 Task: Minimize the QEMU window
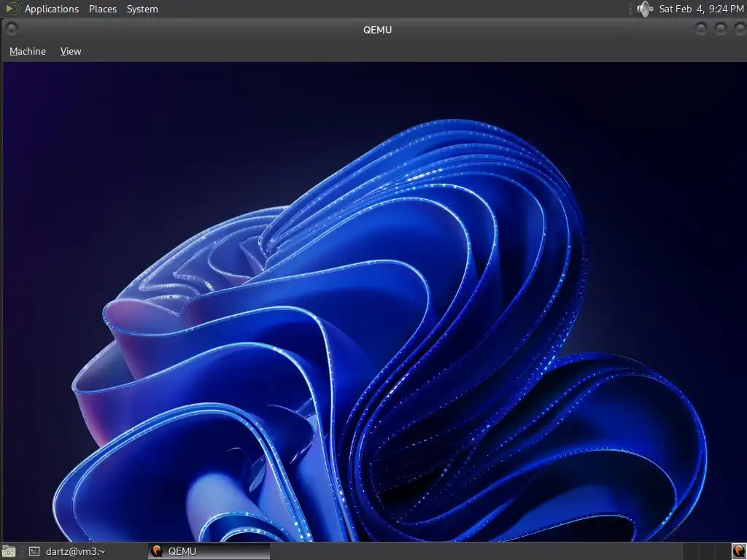701,29
